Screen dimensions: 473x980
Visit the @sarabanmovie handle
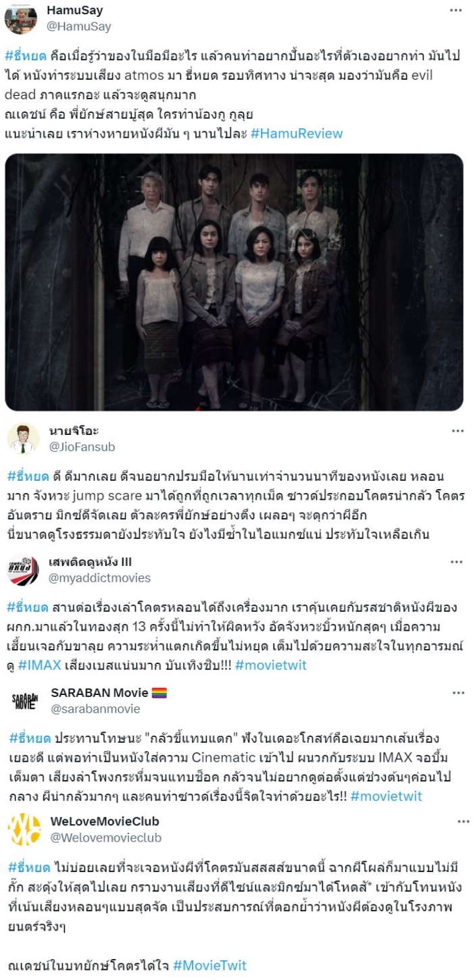[95, 708]
